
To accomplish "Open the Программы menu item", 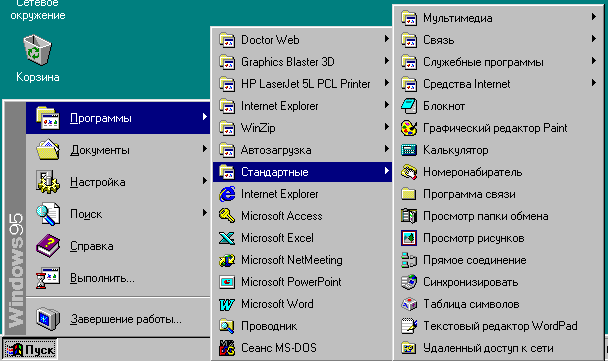I will (118, 118).
